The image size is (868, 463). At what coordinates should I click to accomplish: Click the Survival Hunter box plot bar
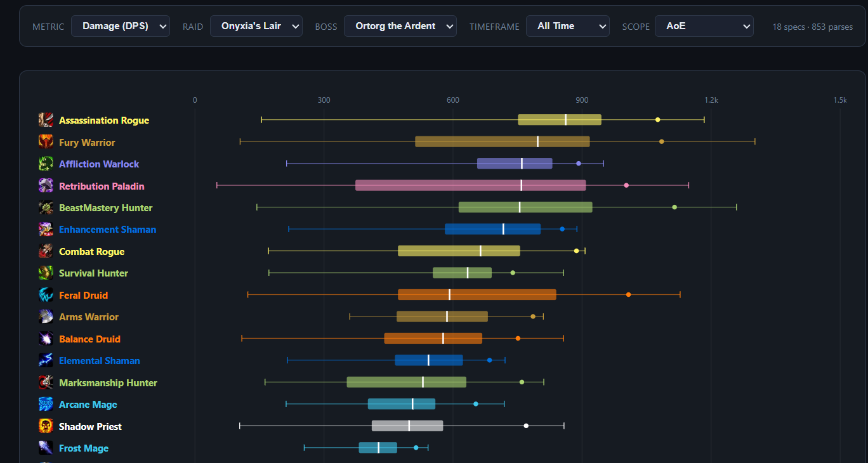[462, 273]
